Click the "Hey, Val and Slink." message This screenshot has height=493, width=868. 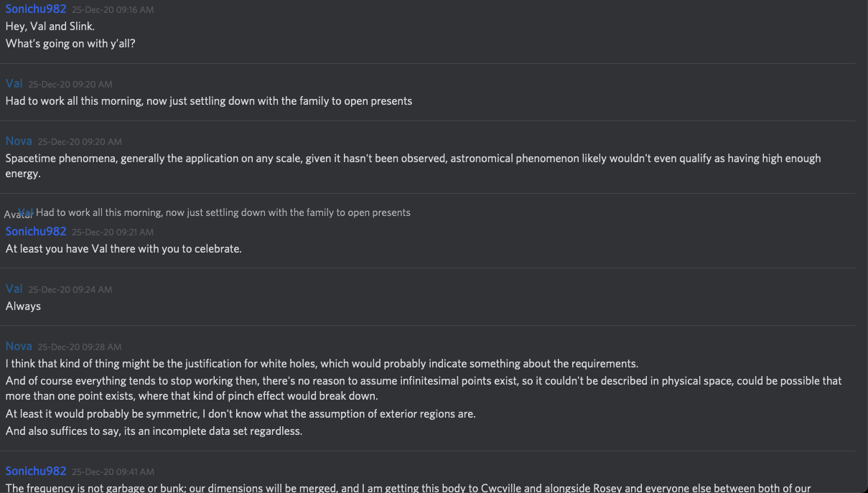[50, 27]
